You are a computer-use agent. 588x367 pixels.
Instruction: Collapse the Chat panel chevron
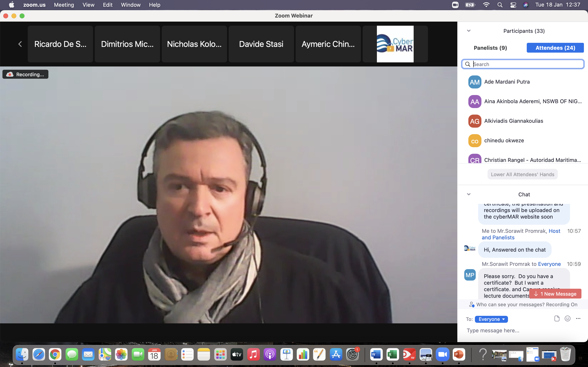point(469,194)
